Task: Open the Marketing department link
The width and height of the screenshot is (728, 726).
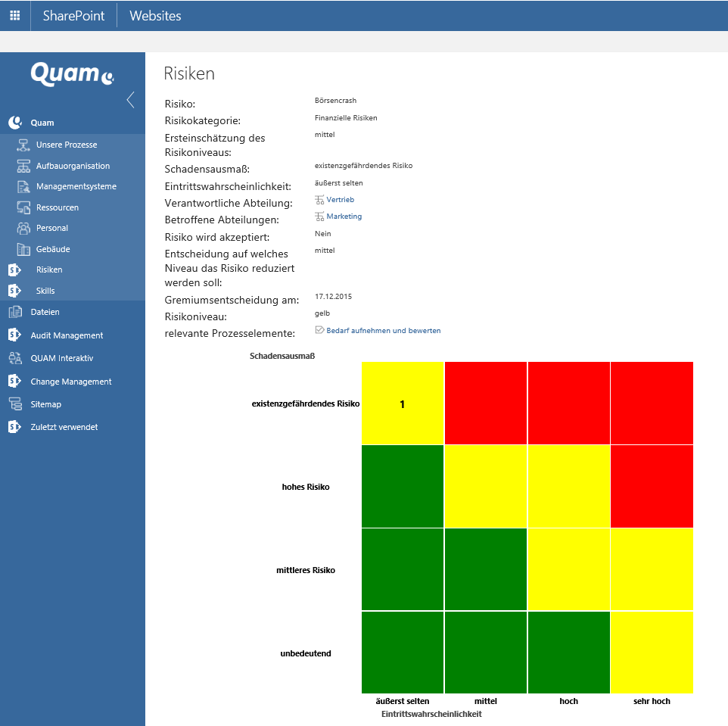Action: click(x=344, y=217)
